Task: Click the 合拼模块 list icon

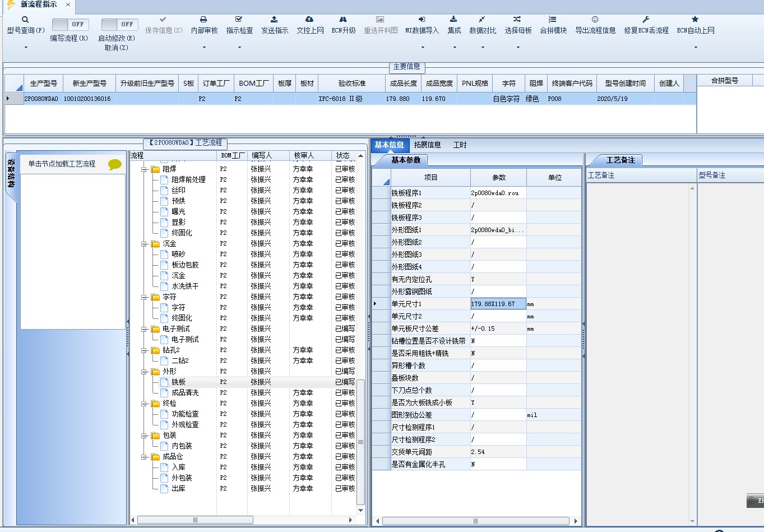Action: click(553, 20)
